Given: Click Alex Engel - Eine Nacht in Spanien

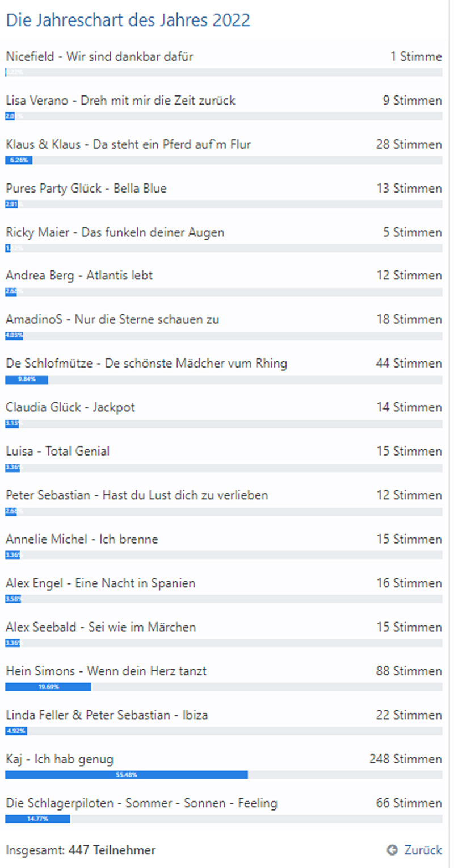Looking at the screenshot, I should coord(100,583).
